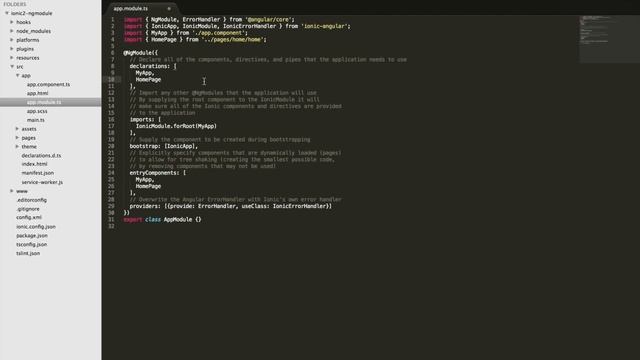The height and width of the screenshot is (360, 640).
Task: Select the theme folder label
Action: point(29,147)
